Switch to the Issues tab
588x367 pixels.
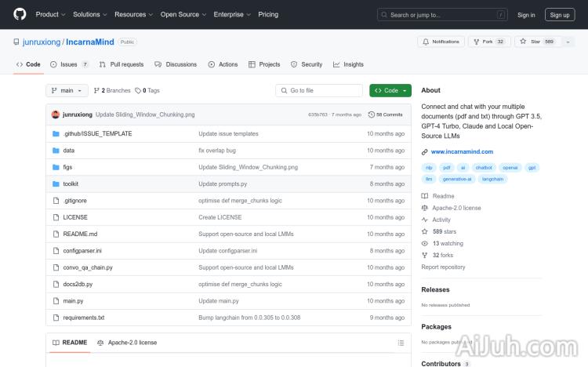pos(69,64)
